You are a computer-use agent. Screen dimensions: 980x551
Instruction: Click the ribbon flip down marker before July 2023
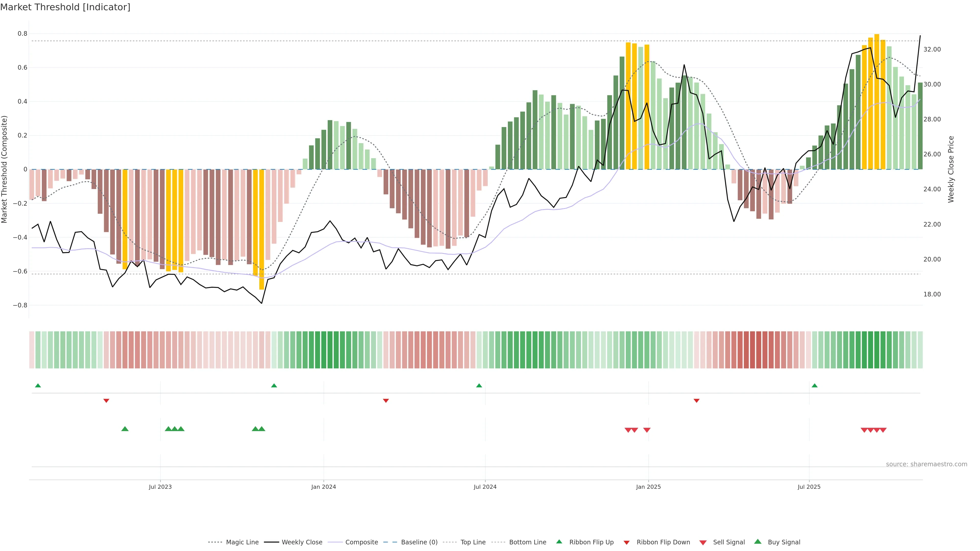(x=106, y=400)
